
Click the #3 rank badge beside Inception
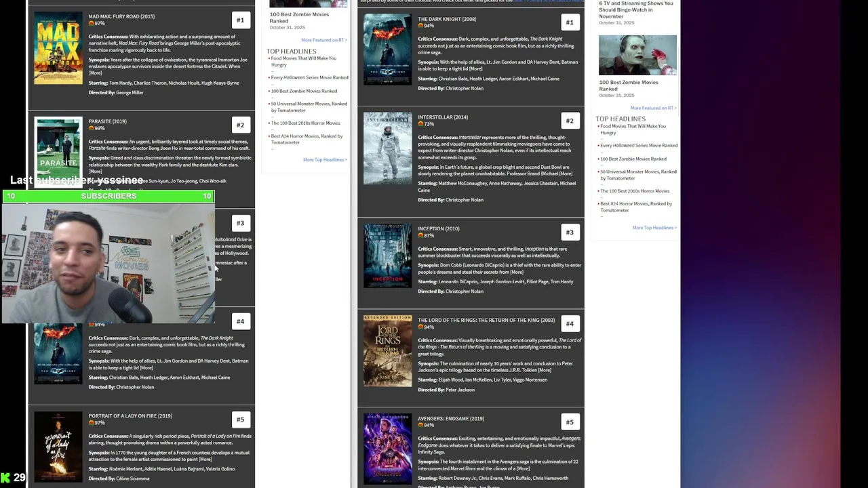(570, 232)
